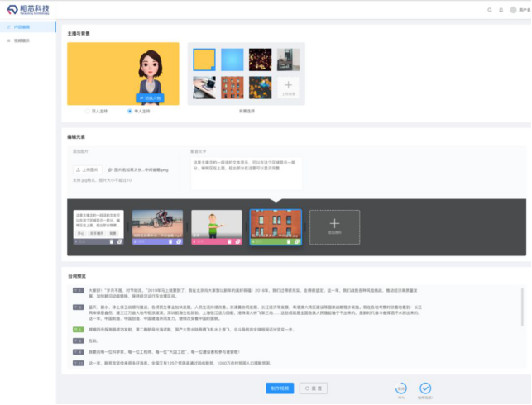Click the user avatar in top bar
The image size is (532, 405).
point(513,10)
